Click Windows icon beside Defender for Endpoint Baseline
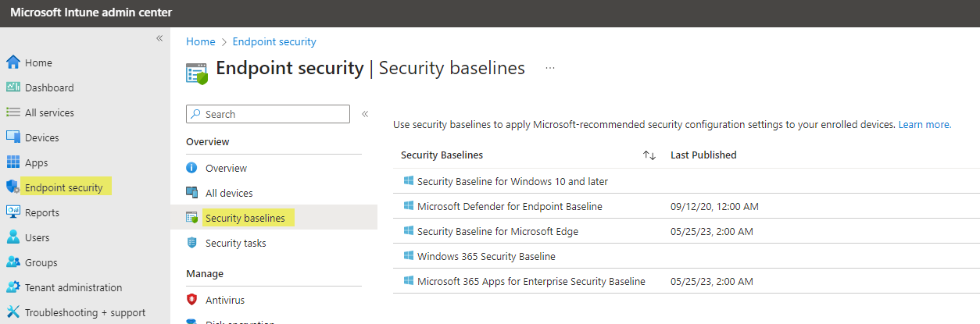The width and height of the screenshot is (980, 324). [408, 206]
